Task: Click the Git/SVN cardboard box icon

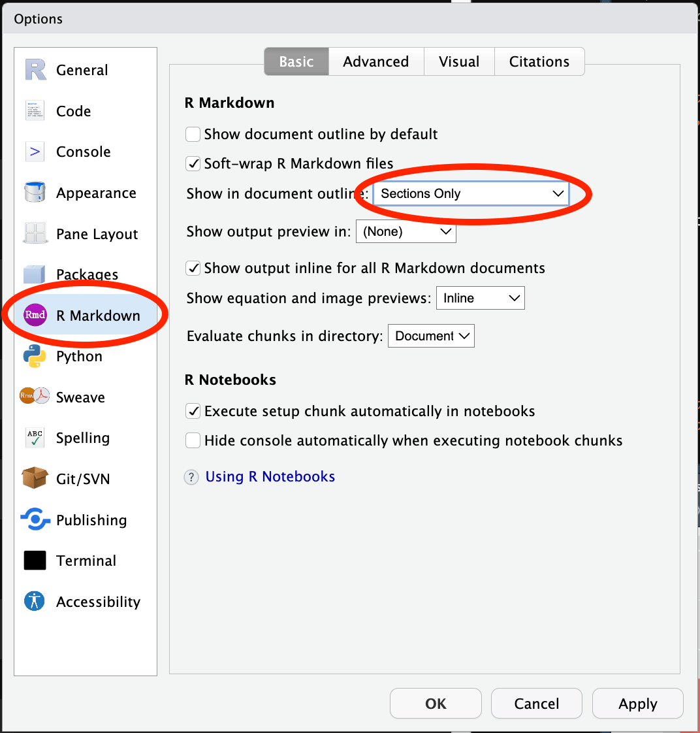Action: point(35,478)
